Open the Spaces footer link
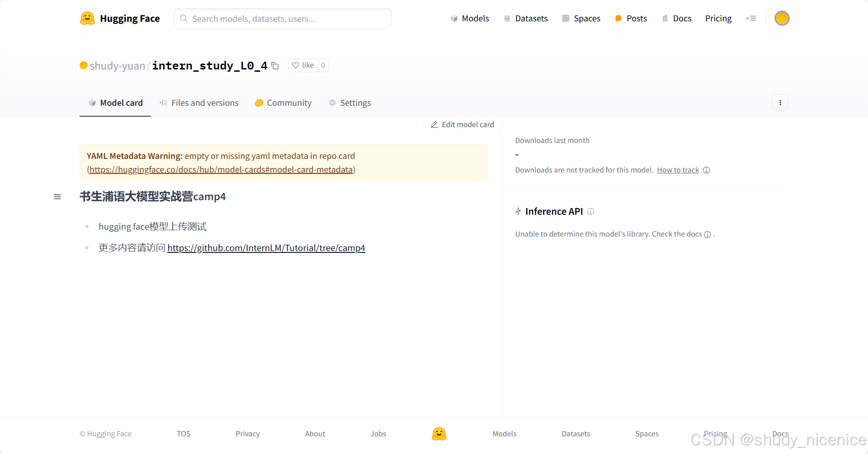This screenshot has width=868, height=454. click(647, 434)
